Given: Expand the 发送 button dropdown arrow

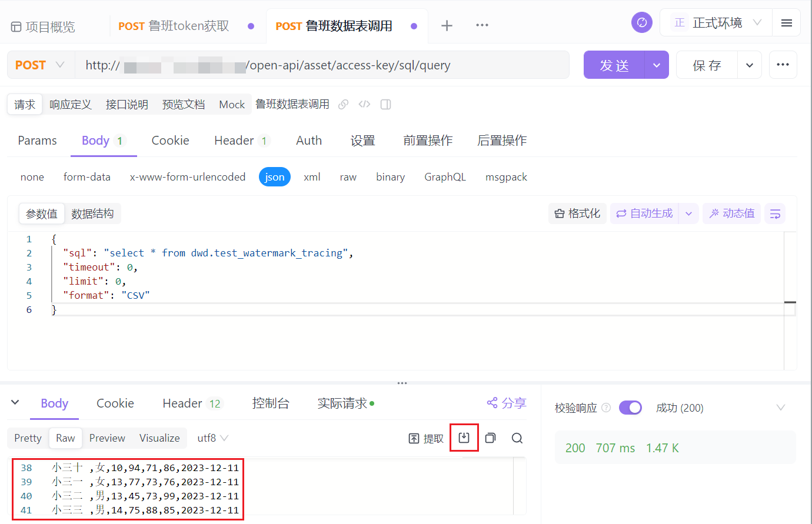Looking at the screenshot, I should pyautogui.click(x=657, y=65).
